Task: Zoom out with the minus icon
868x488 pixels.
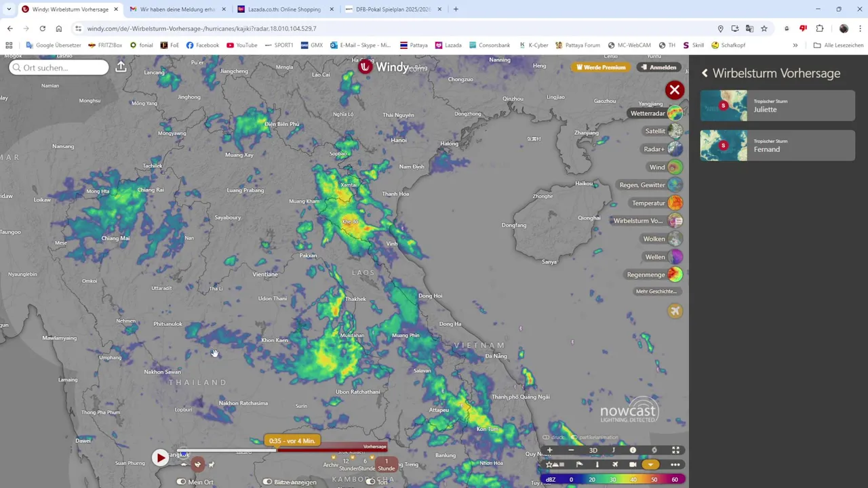Action: 571,450
